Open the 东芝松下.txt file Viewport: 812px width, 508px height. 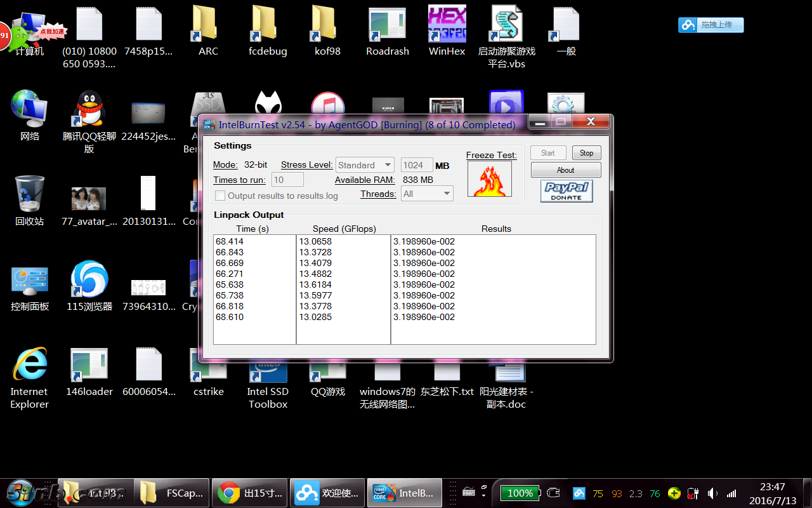click(x=447, y=380)
